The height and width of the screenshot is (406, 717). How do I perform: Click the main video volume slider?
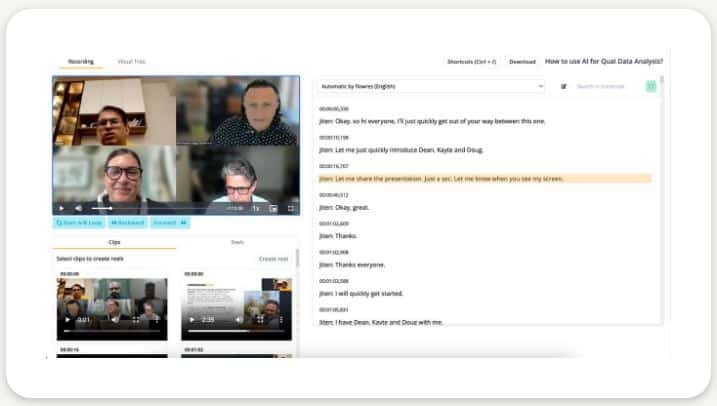pos(101,208)
